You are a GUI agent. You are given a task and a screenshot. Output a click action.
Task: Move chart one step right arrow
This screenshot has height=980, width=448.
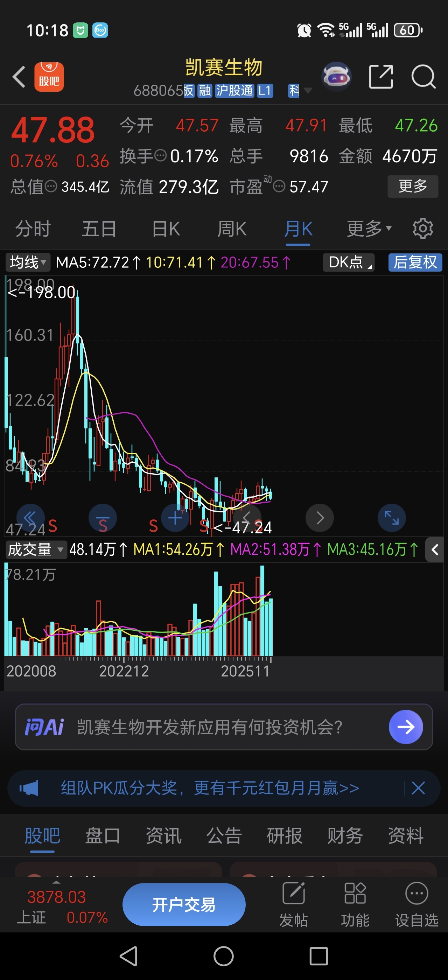coord(320,518)
